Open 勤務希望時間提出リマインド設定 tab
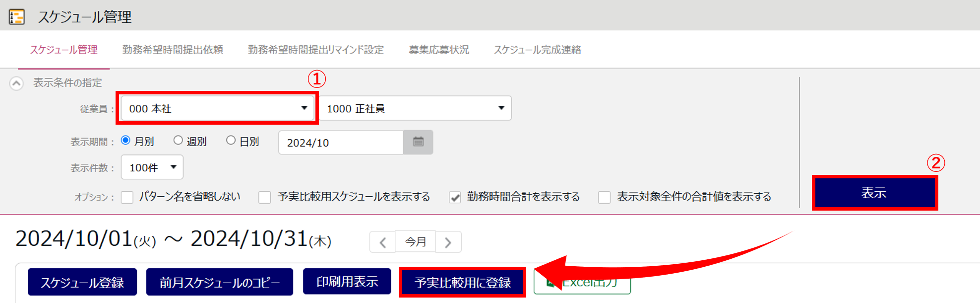Screen dimensions: 980x303 (x=316, y=50)
